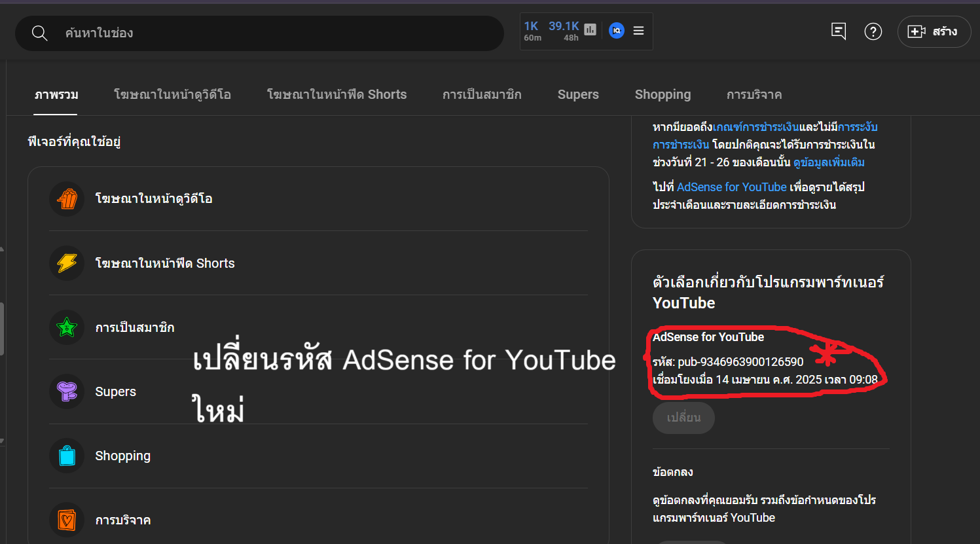The height and width of the screenshot is (544, 980).
Task: Click the memberships green star icon
Action: pyautogui.click(x=67, y=327)
